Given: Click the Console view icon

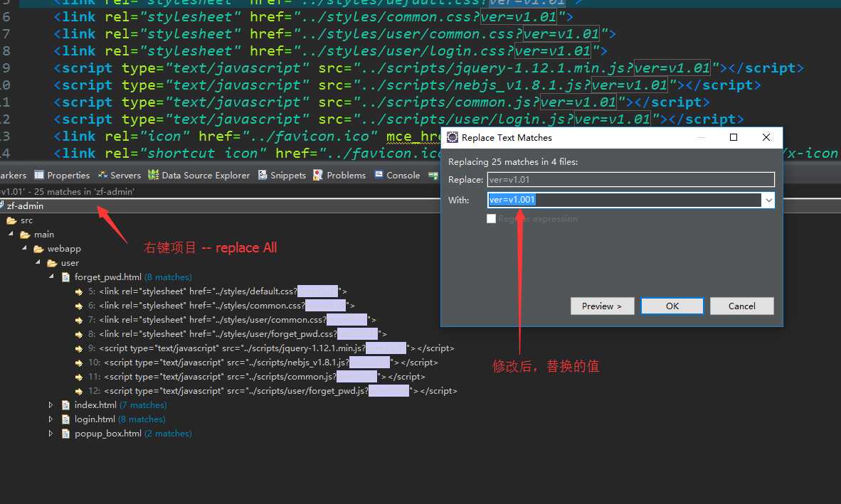Looking at the screenshot, I should coord(379,175).
